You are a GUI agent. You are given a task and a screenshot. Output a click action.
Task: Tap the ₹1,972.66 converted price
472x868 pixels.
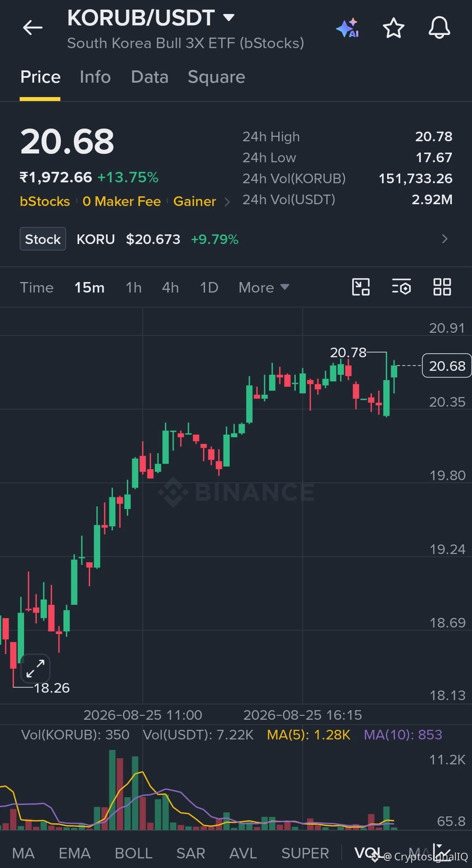point(56,177)
